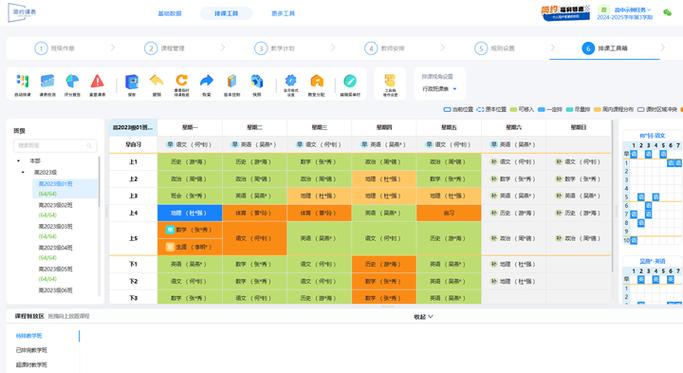The image size is (683, 373).
Task: Select class 高2023级02班 in the tree
Action: click(55, 205)
